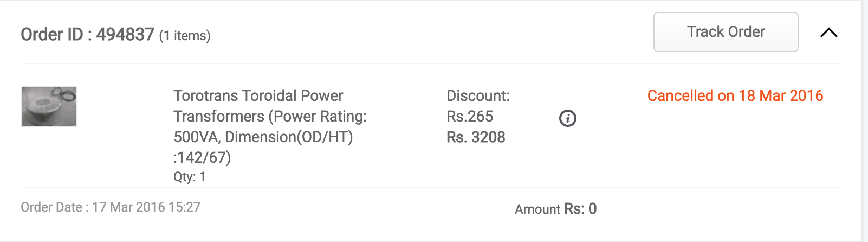This screenshot has width=868, height=242.
Task: Click the "Transformers (Power Rating:" text line
Action: pyautogui.click(x=270, y=117)
